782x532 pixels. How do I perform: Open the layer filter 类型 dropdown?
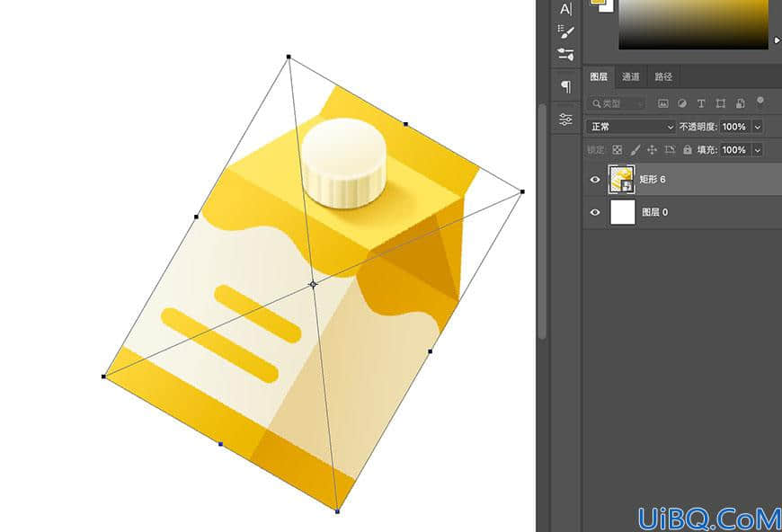(x=617, y=103)
